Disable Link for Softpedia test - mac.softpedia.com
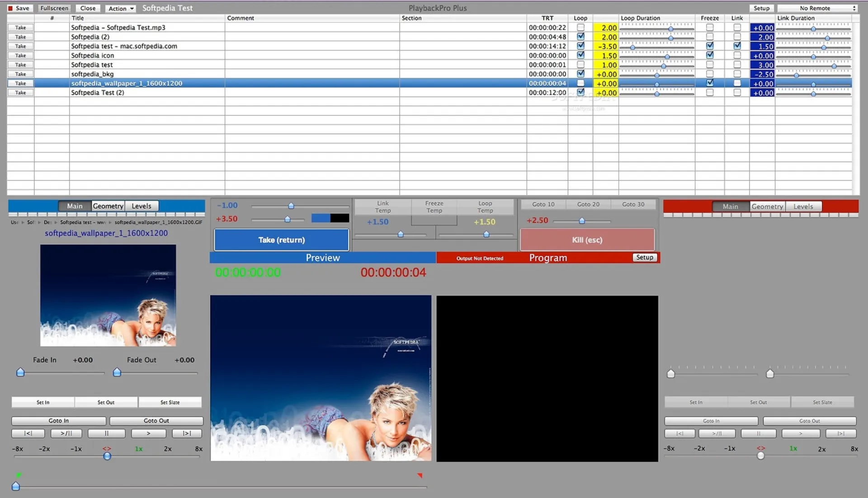The width and height of the screenshot is (868, 498). pos(737,46)
